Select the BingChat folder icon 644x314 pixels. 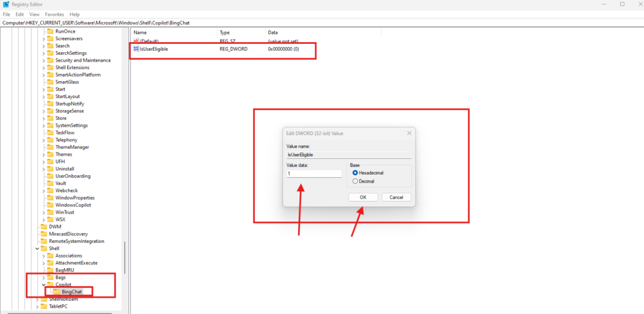click(57, 291)
